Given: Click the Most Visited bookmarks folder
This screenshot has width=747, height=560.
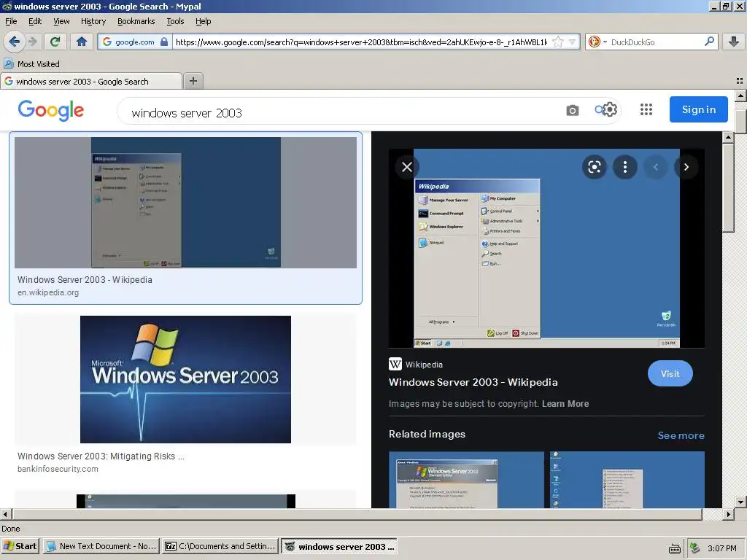Looking at the screenshot, I should (31, 64).
